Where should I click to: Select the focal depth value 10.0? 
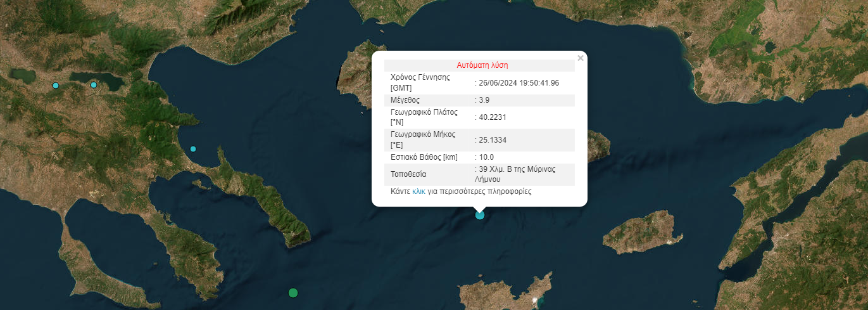(x=486, y=157)
